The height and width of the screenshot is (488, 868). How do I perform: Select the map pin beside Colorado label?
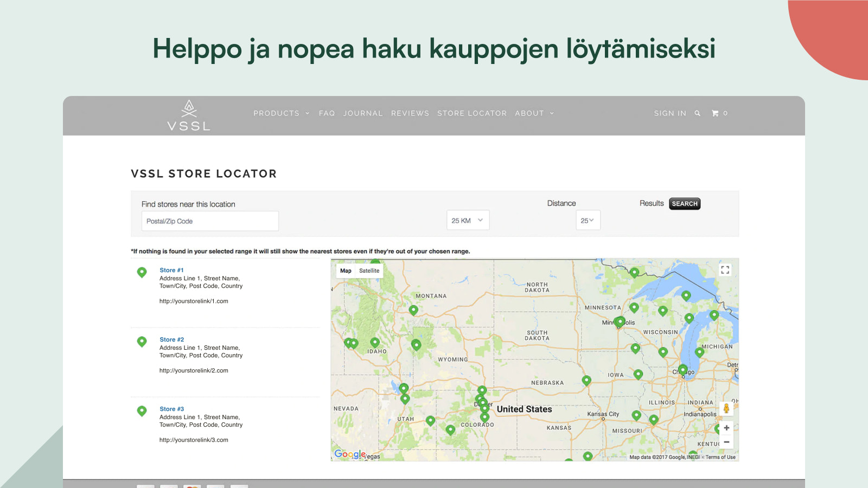(x=485, y=418)
